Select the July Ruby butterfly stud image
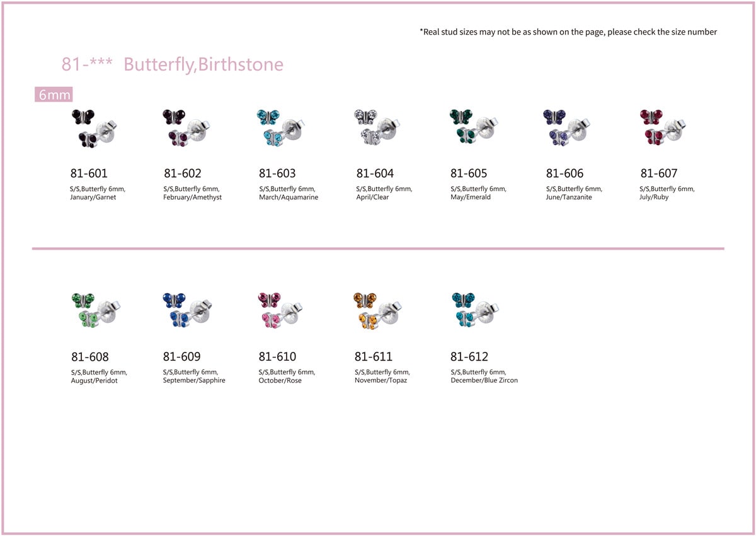This screenshot has width=756, height=536. point(663,129)
